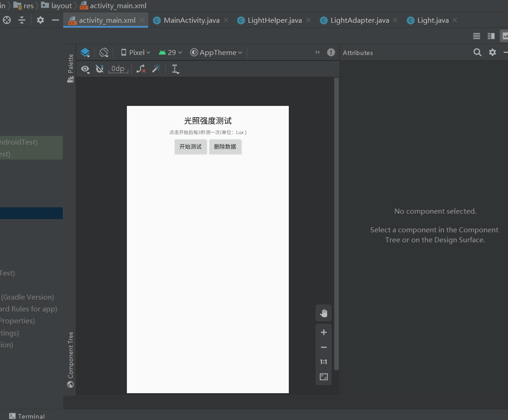Close the LightHelper.java tab
The width and height of the screenshot is (508, 420).
pos(308,20)
